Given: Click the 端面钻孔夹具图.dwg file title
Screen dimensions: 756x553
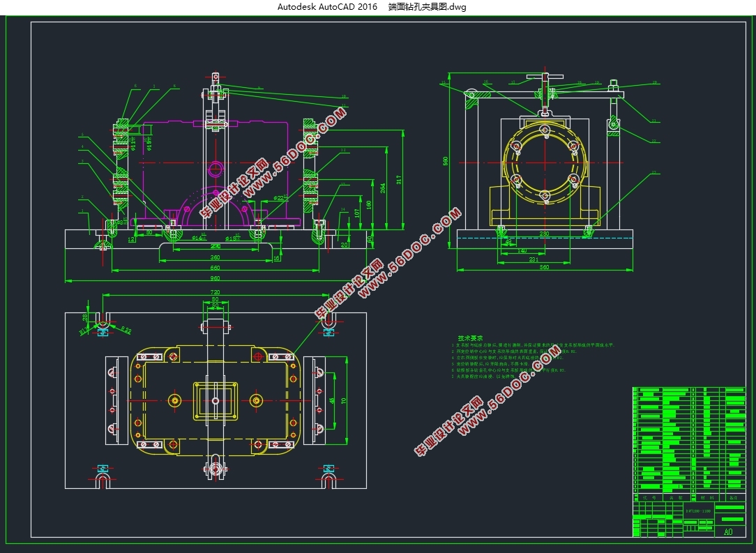Looking at the screenshot, I should click(x=427, y=7).
